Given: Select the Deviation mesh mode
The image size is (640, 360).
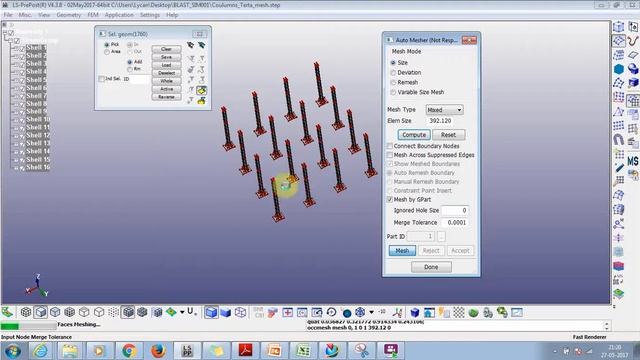Looking at the screenshot, I should click(393, 73).
